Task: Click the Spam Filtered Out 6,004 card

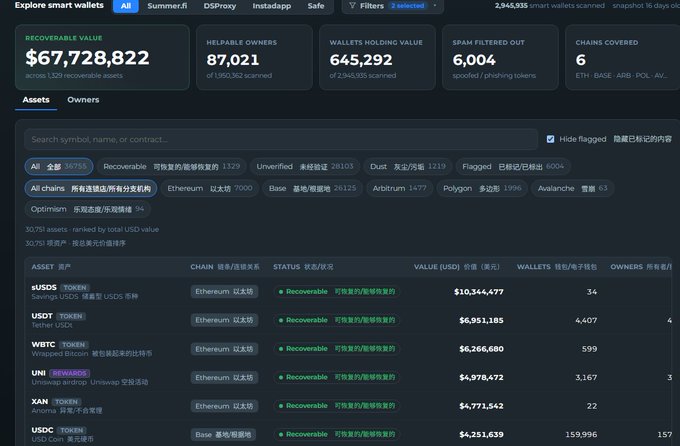Action: point(500,57)
